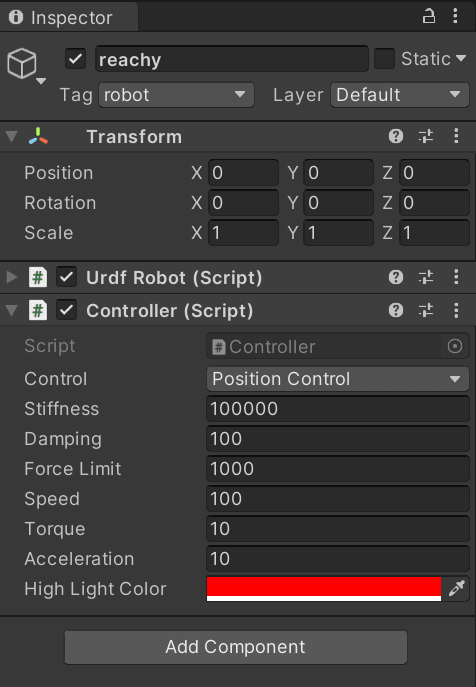Click the Rotation Z value field
476x687 pixels.
coord(434,203)
